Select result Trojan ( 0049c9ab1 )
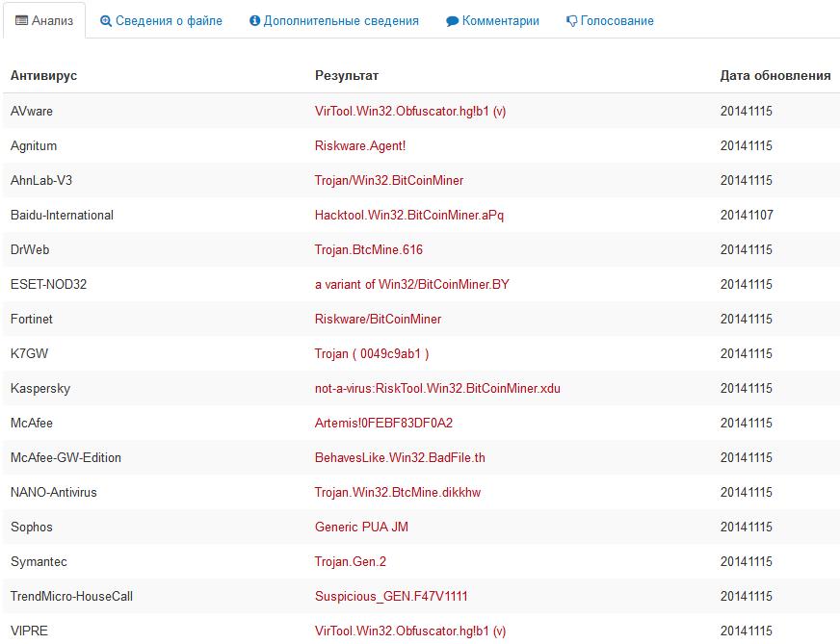Image resolution: width=840 pixels, height=644 pixels. click(372, 354)
